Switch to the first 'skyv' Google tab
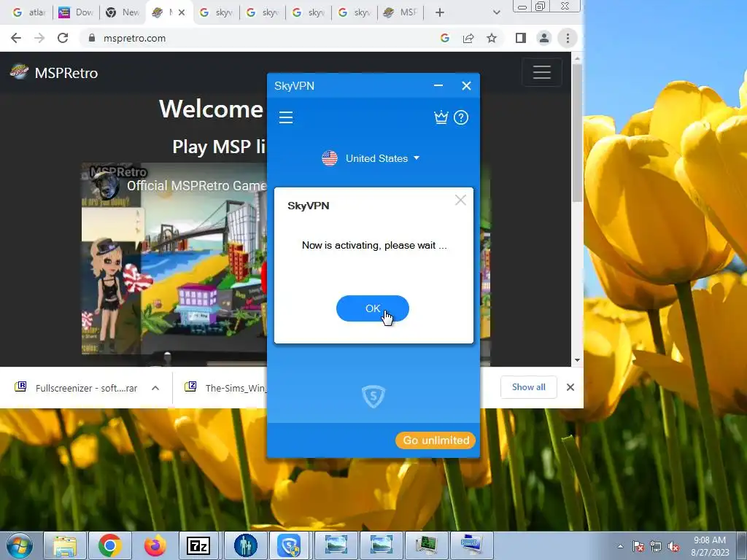This screenshot has width=747, height=560. [215, 12]
